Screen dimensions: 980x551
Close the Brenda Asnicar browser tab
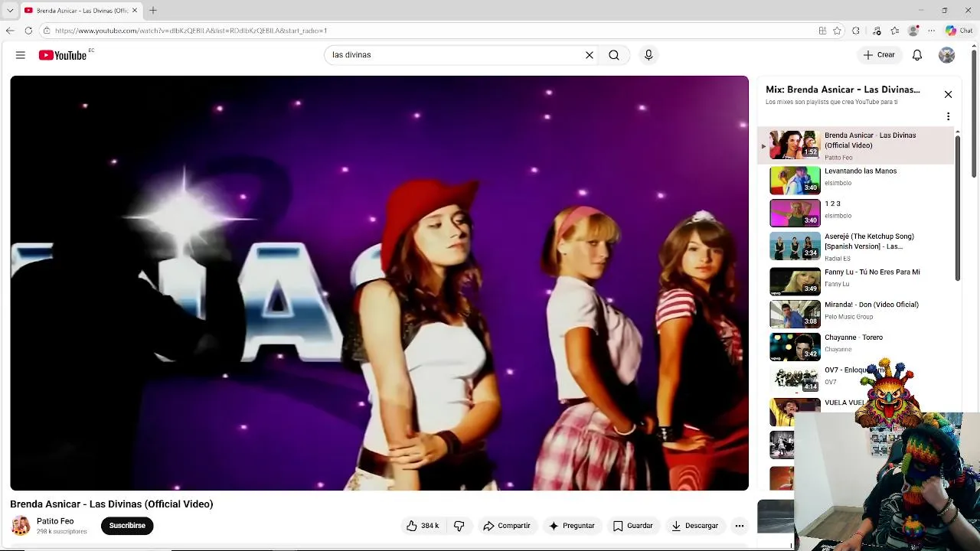(x=136, y=11)
